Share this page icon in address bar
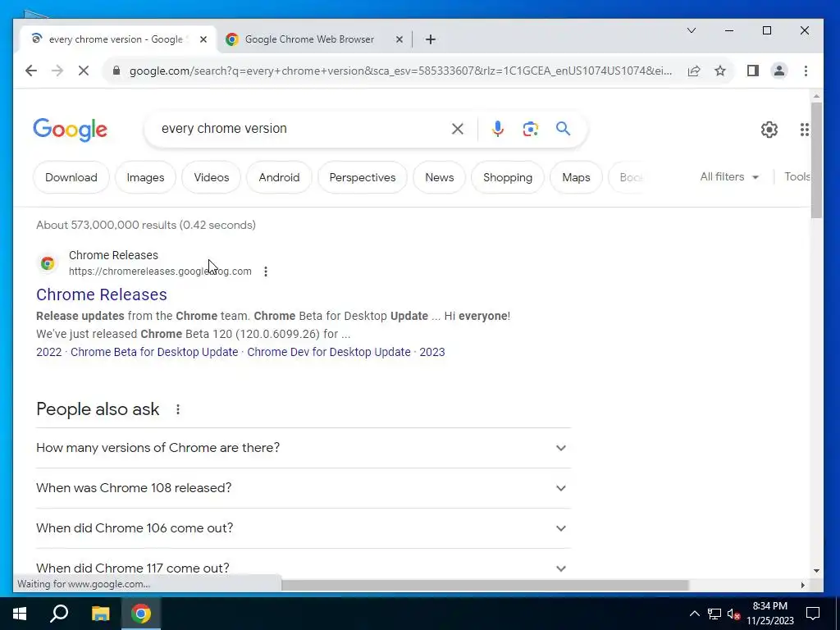This screenshot has height=630, width=840. point(694,71)
